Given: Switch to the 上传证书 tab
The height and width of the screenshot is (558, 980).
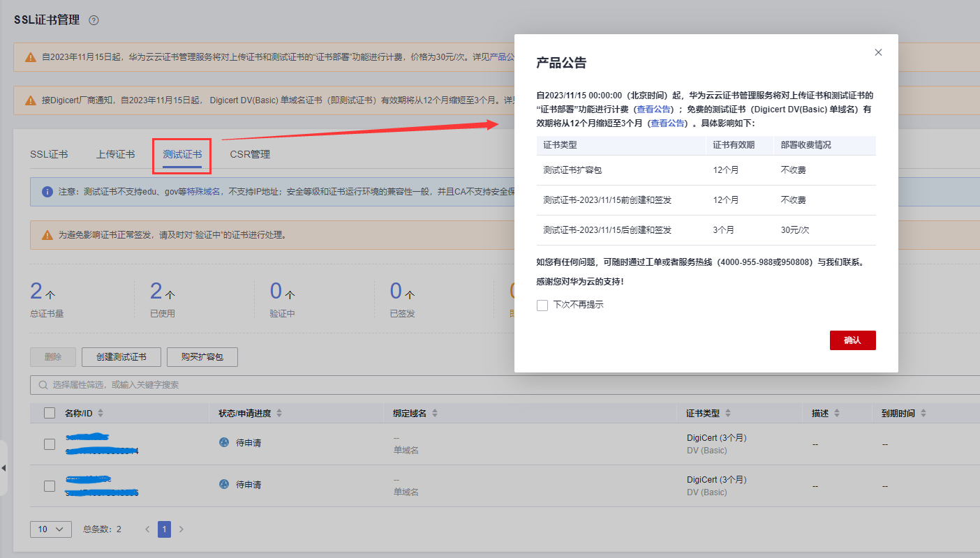Looking at the screenshot, I should pyautogui.click(x=116, y=154).
